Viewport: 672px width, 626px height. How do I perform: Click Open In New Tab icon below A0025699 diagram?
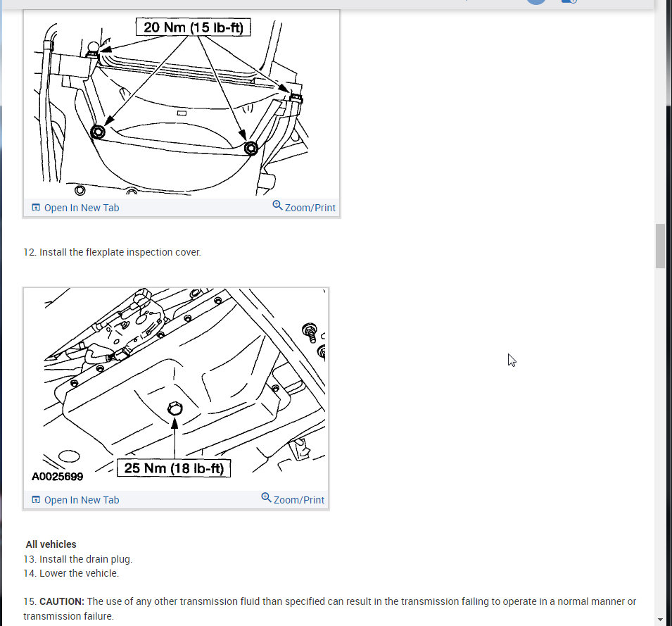(x=36, y=499)
